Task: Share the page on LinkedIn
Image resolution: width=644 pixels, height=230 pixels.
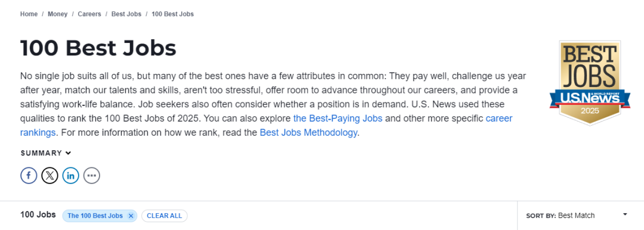Action: [x=70, y=176]
